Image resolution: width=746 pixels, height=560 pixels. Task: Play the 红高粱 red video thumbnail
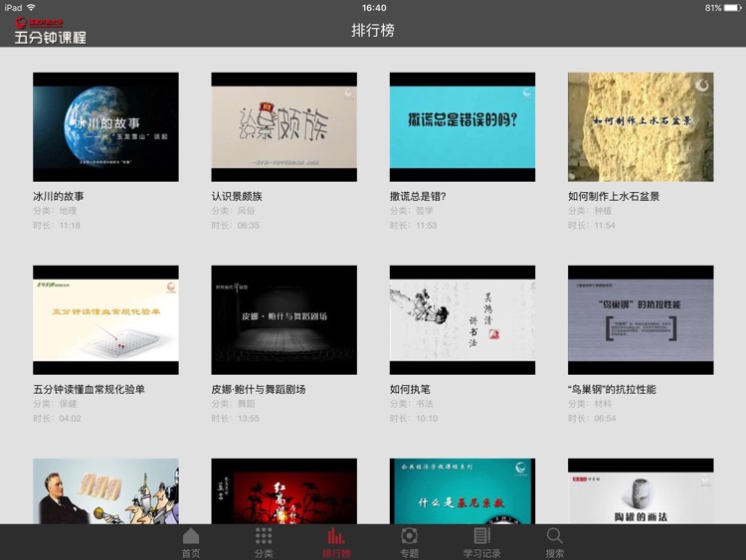284,491
